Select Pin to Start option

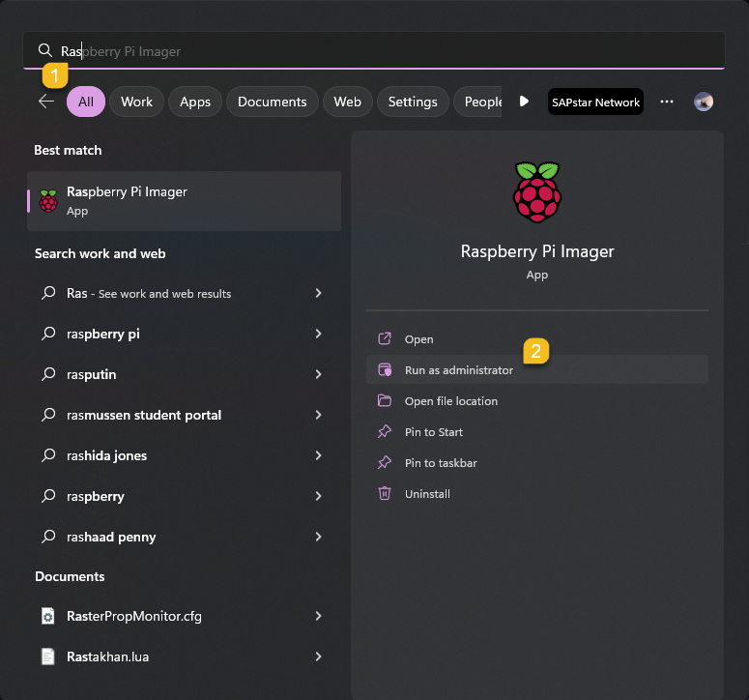point(434,432)
